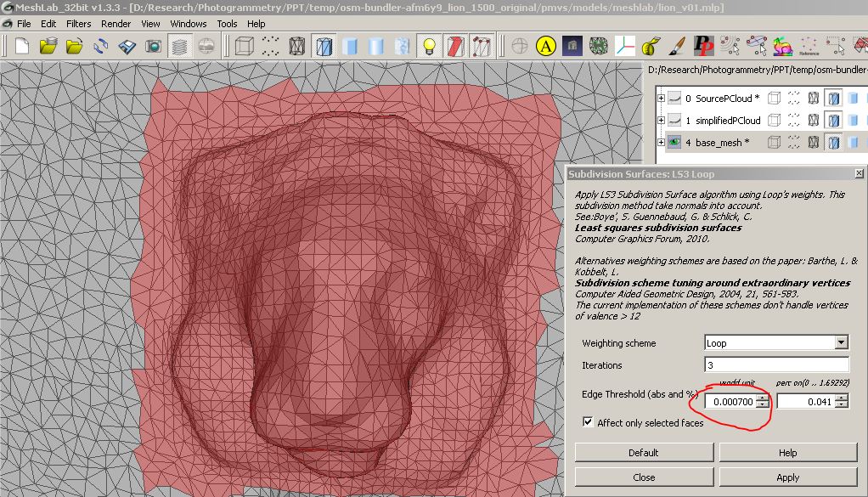Expand the base_mesh tree entry
The image size is (868, 497).
662,142
